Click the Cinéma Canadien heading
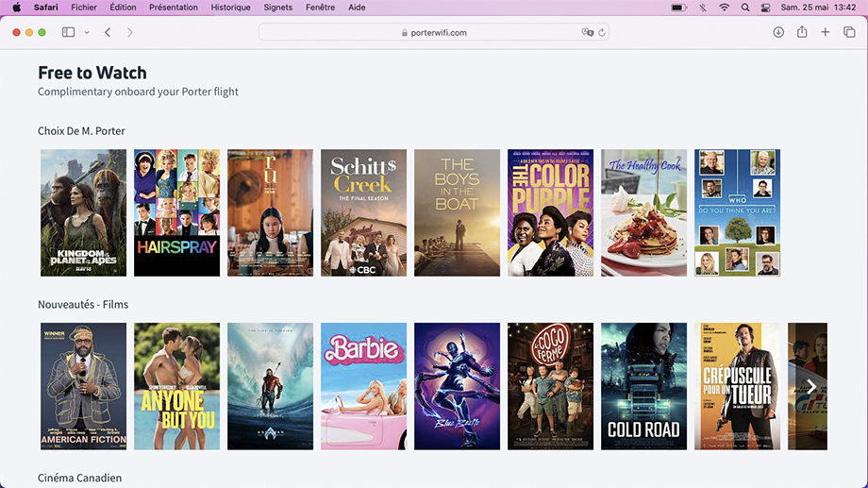 click(x=79, y=478)
